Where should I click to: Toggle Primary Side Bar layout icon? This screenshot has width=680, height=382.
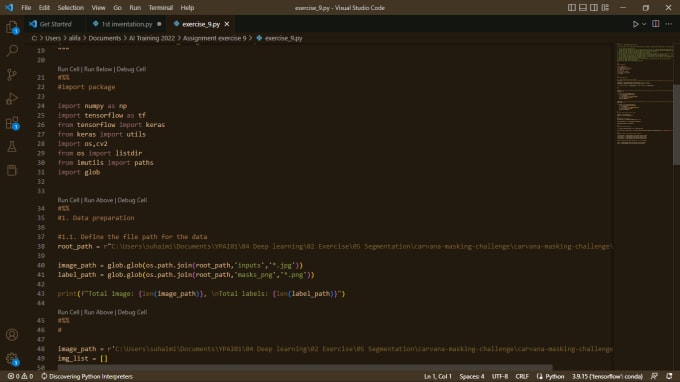tap(572, 7)
